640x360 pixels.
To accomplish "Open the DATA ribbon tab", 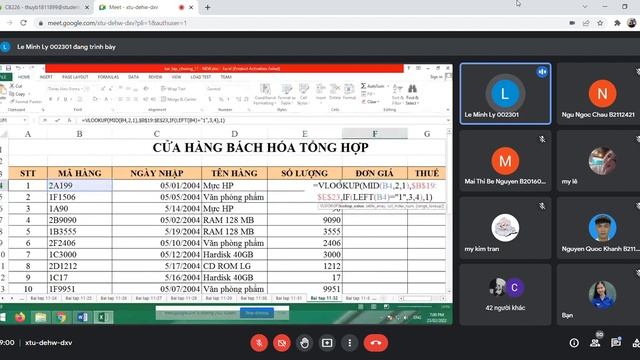I will coord(133,77).
